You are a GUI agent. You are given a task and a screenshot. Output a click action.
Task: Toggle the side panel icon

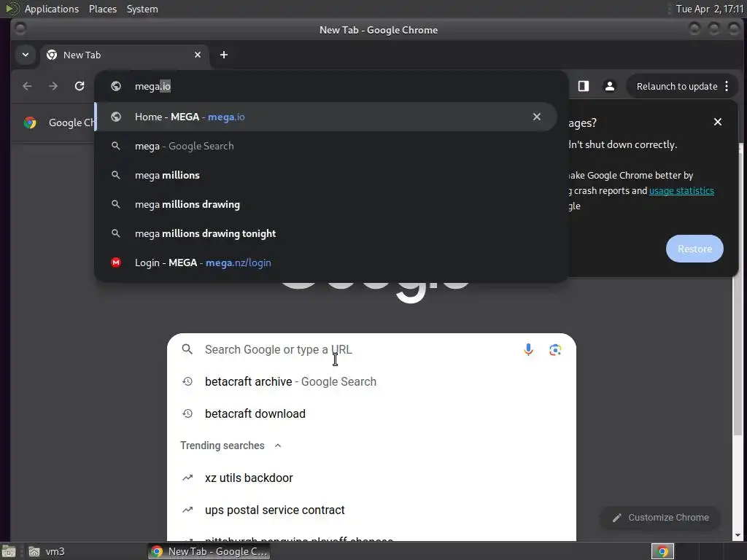pyautogui.click(x=584, y=86)
